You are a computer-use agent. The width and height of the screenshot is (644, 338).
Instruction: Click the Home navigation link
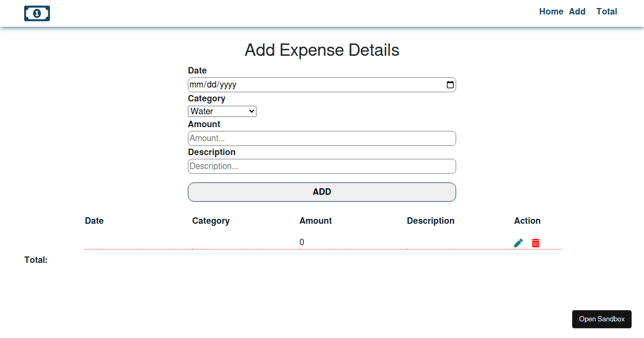[x=551, y=11]
